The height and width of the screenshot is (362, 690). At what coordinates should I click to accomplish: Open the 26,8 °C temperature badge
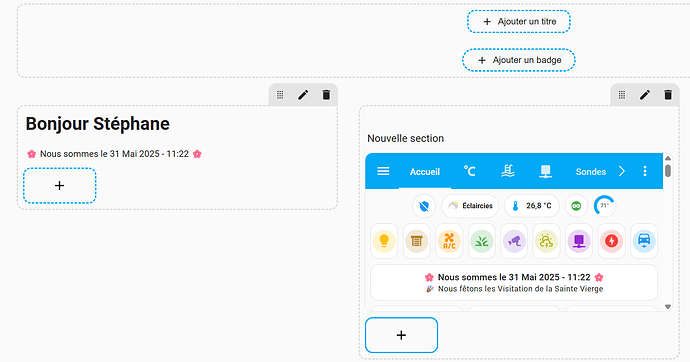pos(532,206)
